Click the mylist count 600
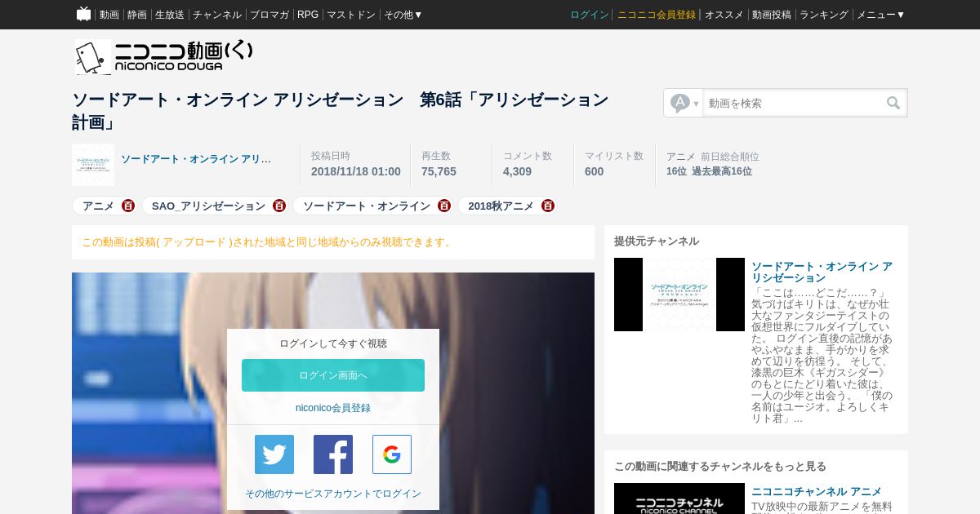Screen dimensions: 980x514 [594, 171]
